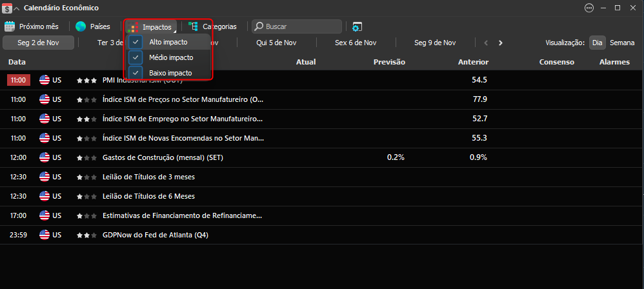The width and height of the screenshot is (644, 289).
Task: Click the 23:59 time cell
Action: tap(19, 235)
